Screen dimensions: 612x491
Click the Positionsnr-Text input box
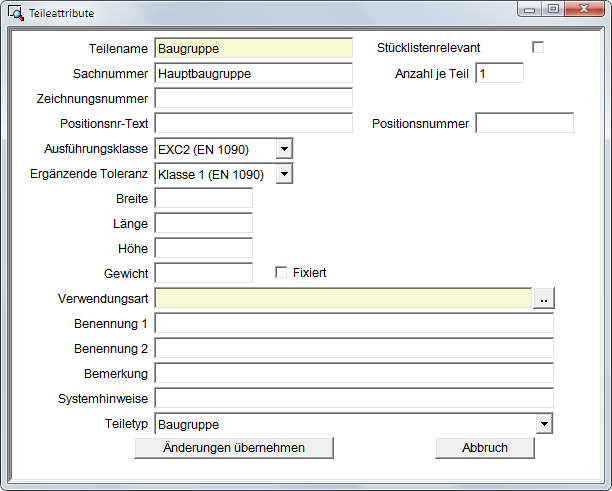pos(253,123)
